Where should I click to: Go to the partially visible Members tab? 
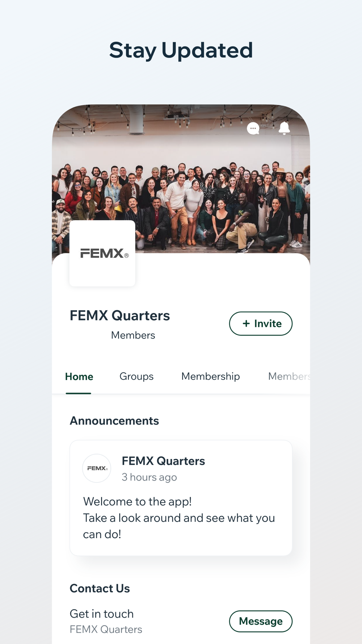coord(289,376)
